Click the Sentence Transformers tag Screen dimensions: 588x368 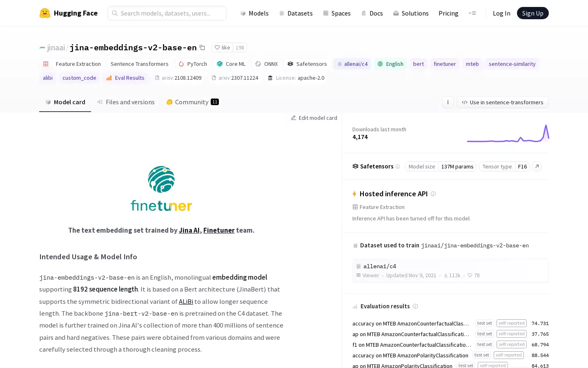pyautogui.click(x=139, y=64)
